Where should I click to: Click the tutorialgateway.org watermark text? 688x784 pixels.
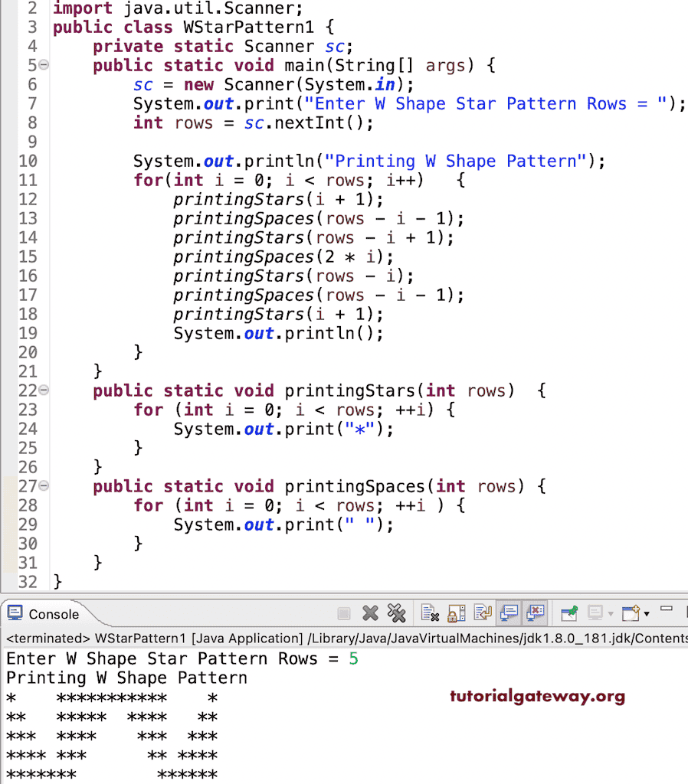coord(536,697)
